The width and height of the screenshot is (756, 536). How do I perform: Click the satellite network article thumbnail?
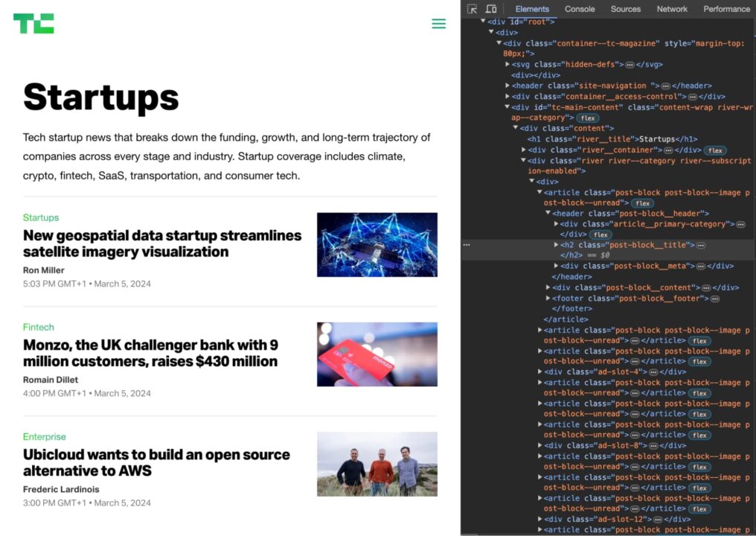pos(377,245)
